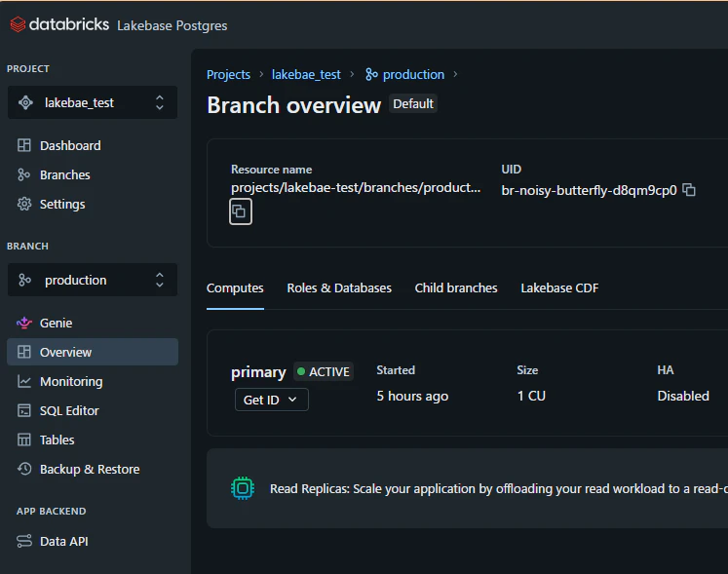The height and width of the screenshot is (574, 728).
Task: Click the Lakebase Postgres header title
Action: (172, 25)
